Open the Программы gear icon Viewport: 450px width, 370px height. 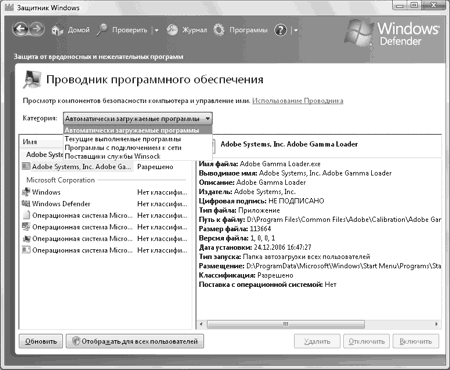coord(219,30)
